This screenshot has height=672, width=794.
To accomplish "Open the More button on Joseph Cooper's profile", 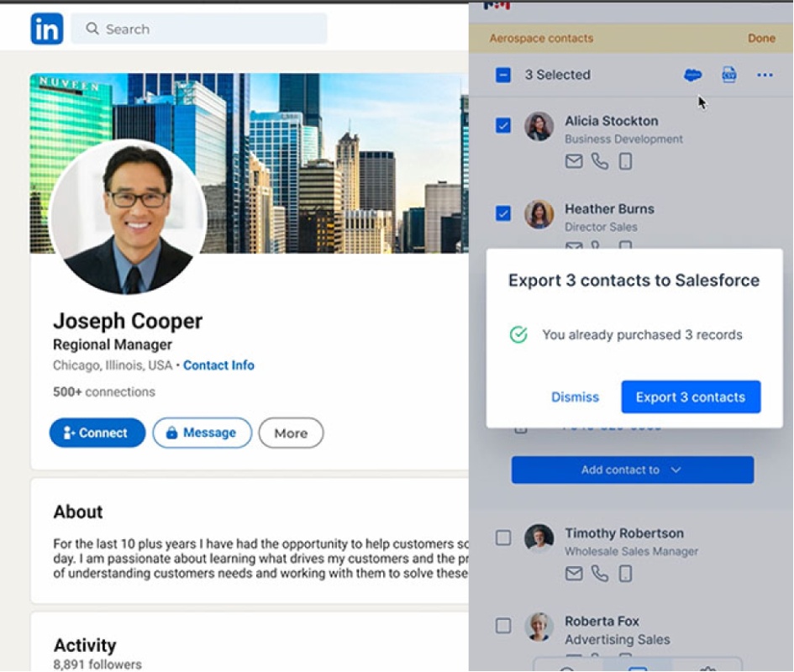I will point(291,433).
